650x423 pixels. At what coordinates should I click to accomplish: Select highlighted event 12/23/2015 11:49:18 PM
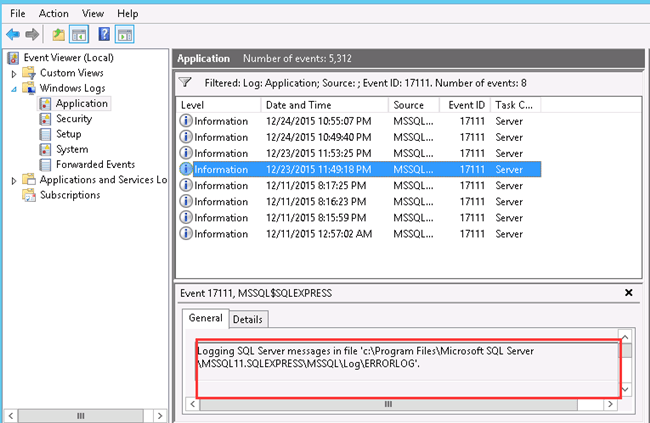tap(359, 169)
